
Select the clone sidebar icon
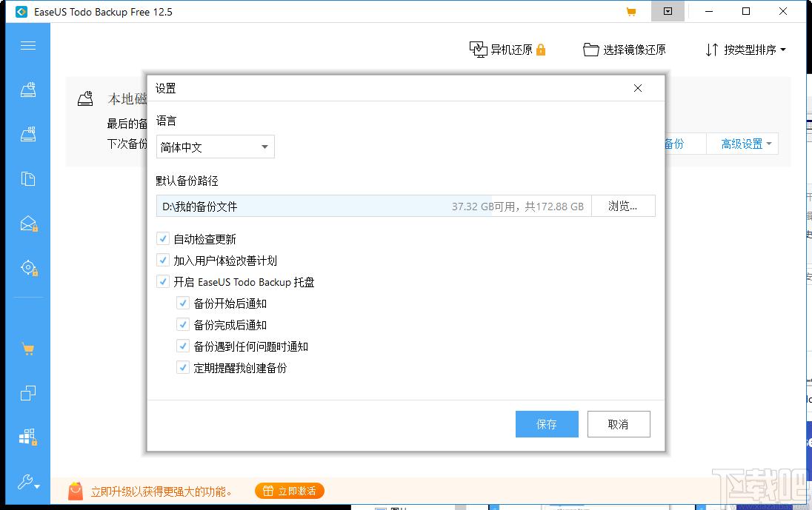point(28,393)
